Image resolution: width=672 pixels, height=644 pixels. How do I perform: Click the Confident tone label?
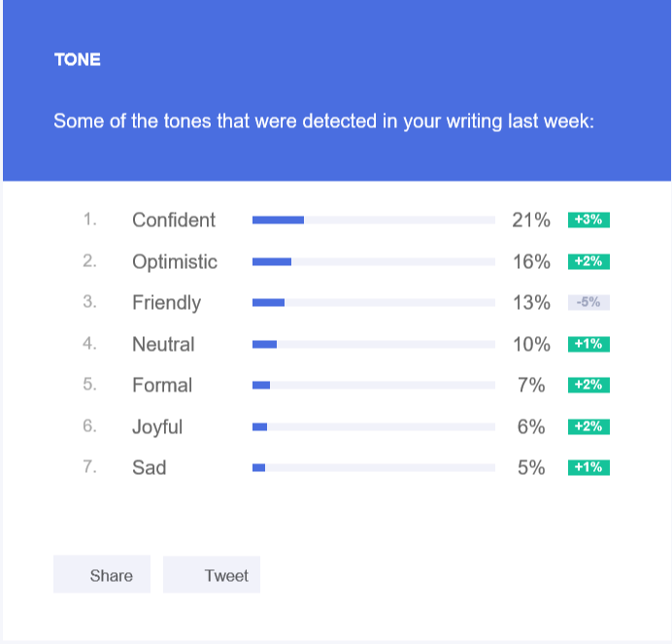pos(174,220)
